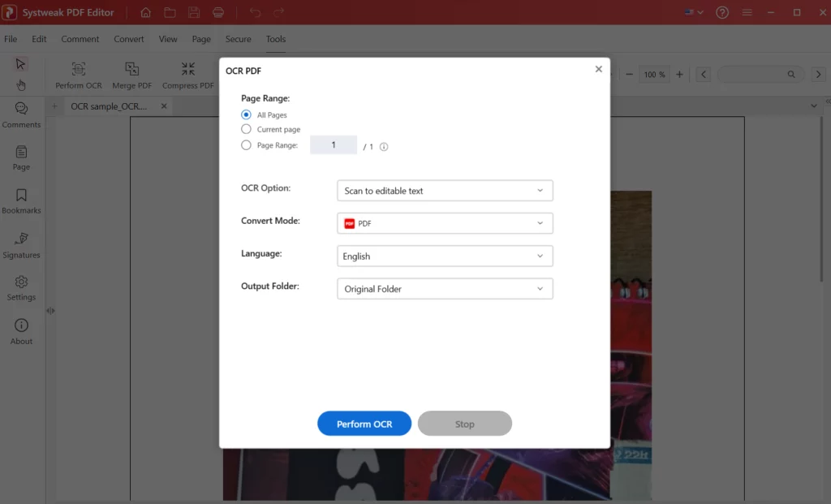
Task: Add a new tab with plus
Action: 54,106
